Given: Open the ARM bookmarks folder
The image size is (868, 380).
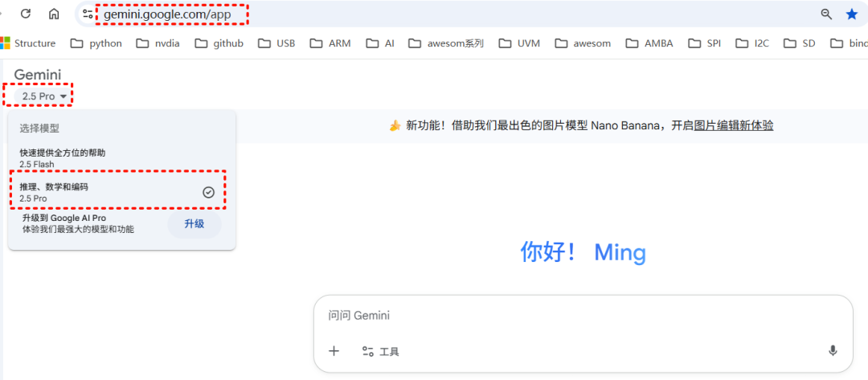Looking at the screenshot, I should pyautogui.click(x=330, y=43).
